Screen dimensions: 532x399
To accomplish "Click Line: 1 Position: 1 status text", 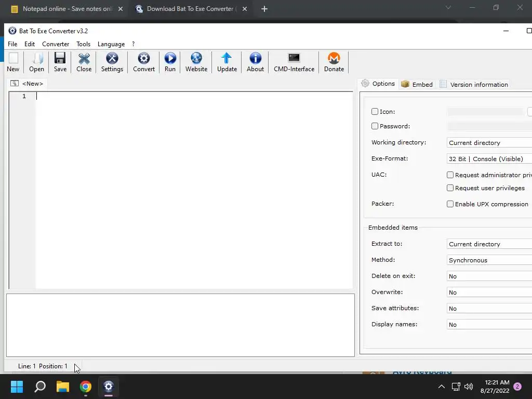I will click(x=43, y=366).
